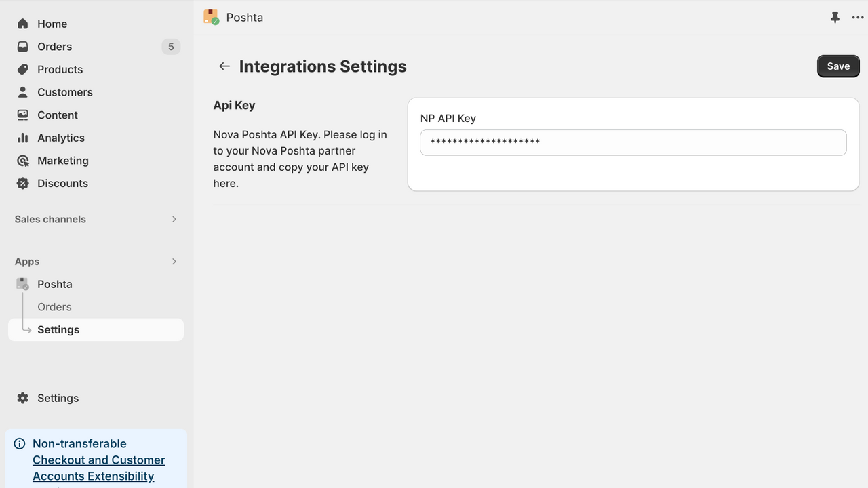Image resolution: width=868 pixels, height=488 pixels.
Task: Pin the Poshta app
Action: [835, 18]
